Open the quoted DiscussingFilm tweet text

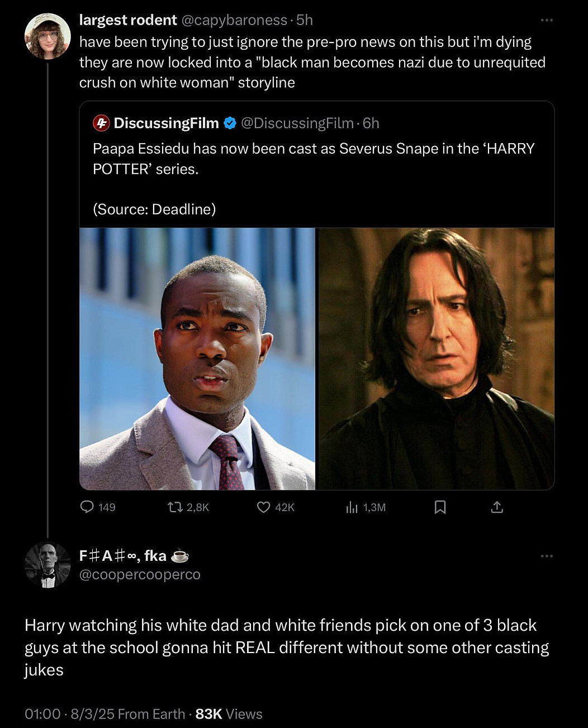pos(313,158)
